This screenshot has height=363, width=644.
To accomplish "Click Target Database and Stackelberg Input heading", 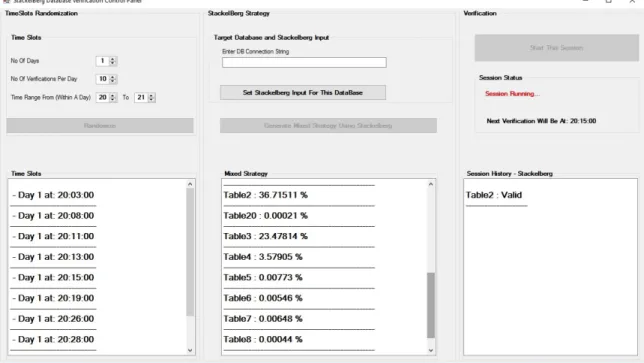I will [271, 37].
